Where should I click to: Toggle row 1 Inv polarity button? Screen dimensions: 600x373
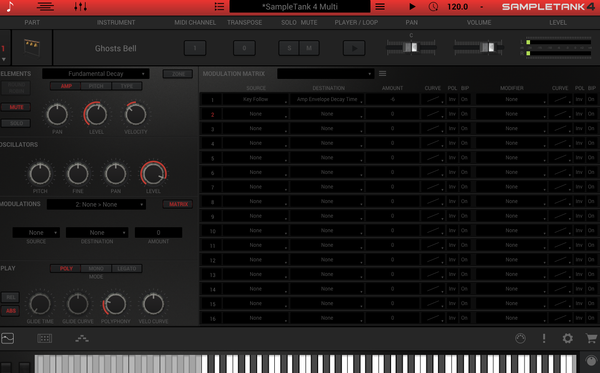pos(452,99)
